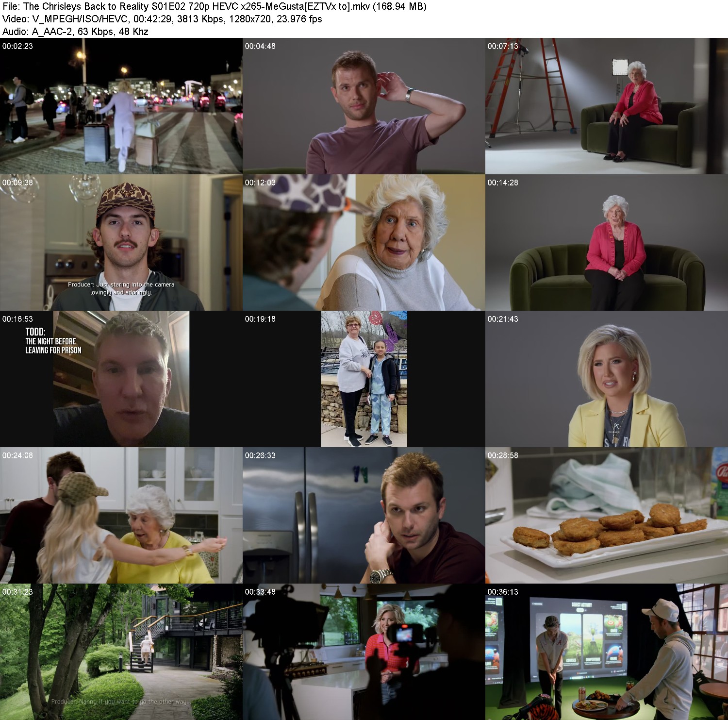Select the frame at 00:12:03

364,242
